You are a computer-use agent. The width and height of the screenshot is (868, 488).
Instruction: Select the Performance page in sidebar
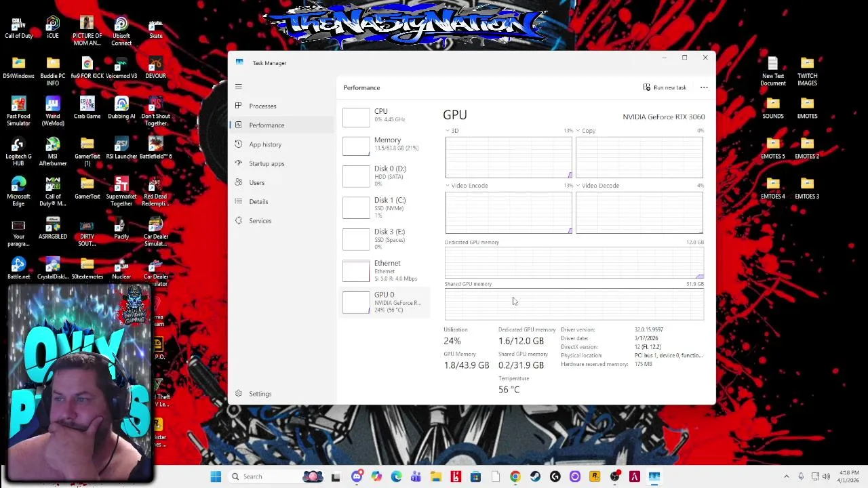click(281, 125)
